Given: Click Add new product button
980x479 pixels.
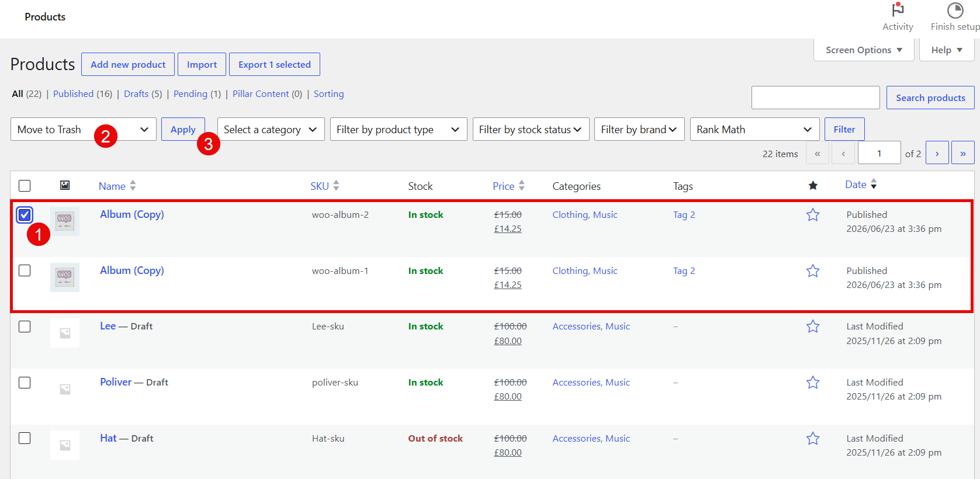Looking at the screenshot, I should (x=128, y=64).
